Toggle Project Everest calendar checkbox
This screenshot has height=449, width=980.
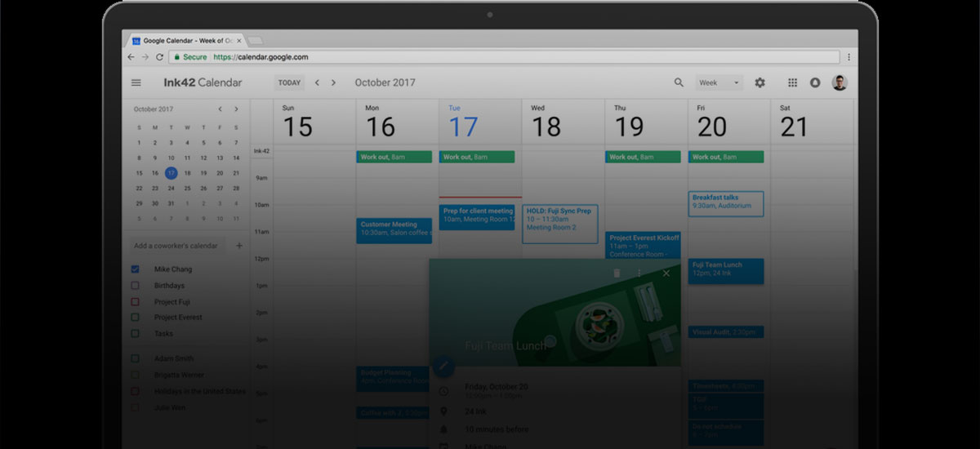[x=136, y=318]
